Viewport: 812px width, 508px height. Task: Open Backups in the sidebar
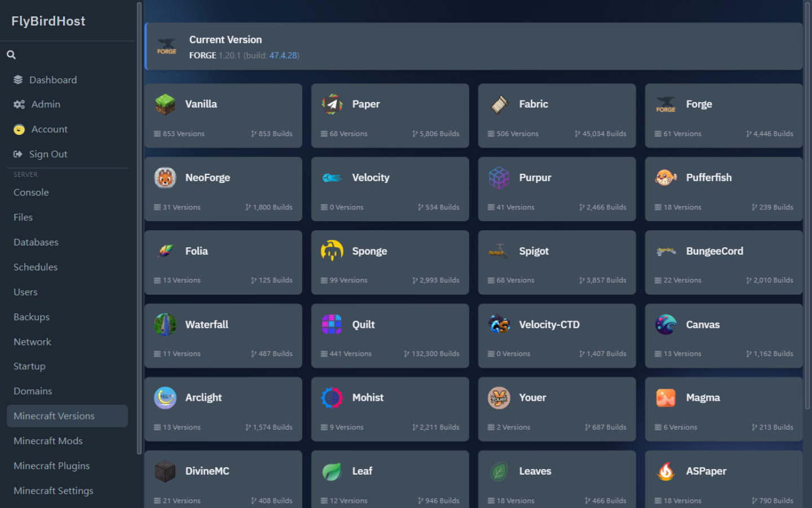point(67,317)
